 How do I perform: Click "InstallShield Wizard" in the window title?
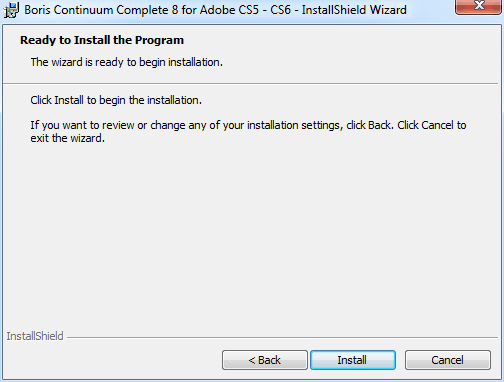click(x=354, y=10)
